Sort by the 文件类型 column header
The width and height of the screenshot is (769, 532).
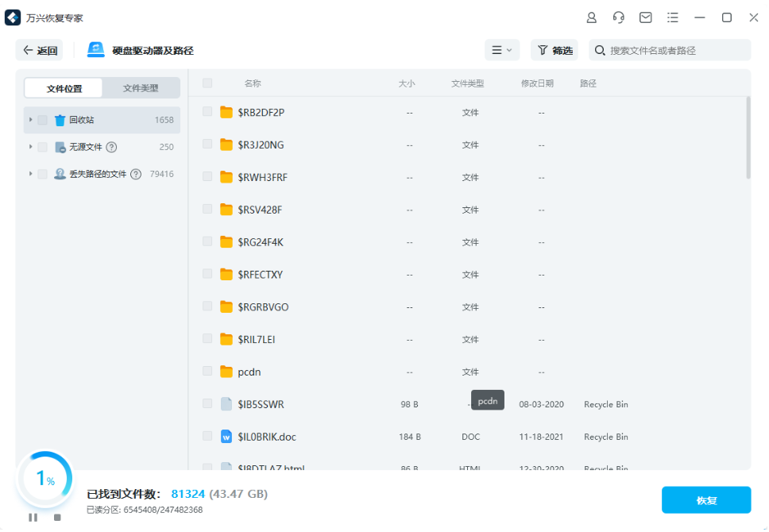click(467, 83)
